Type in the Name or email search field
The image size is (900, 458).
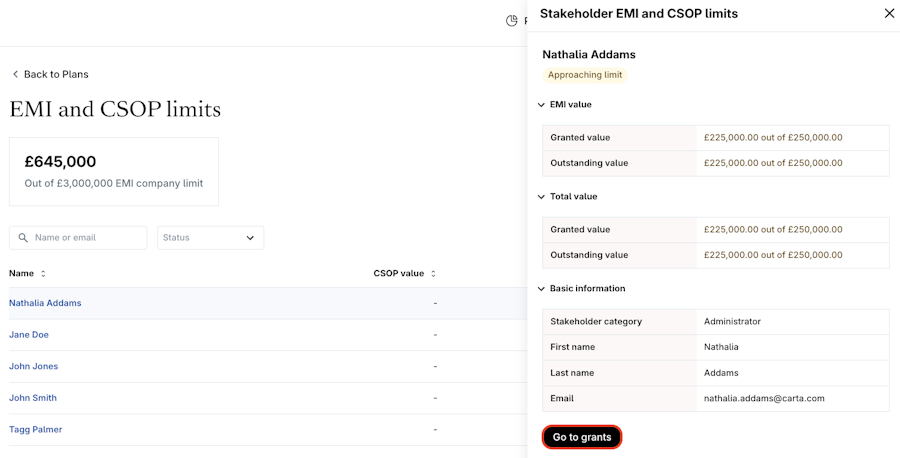[x=88, y=238]
